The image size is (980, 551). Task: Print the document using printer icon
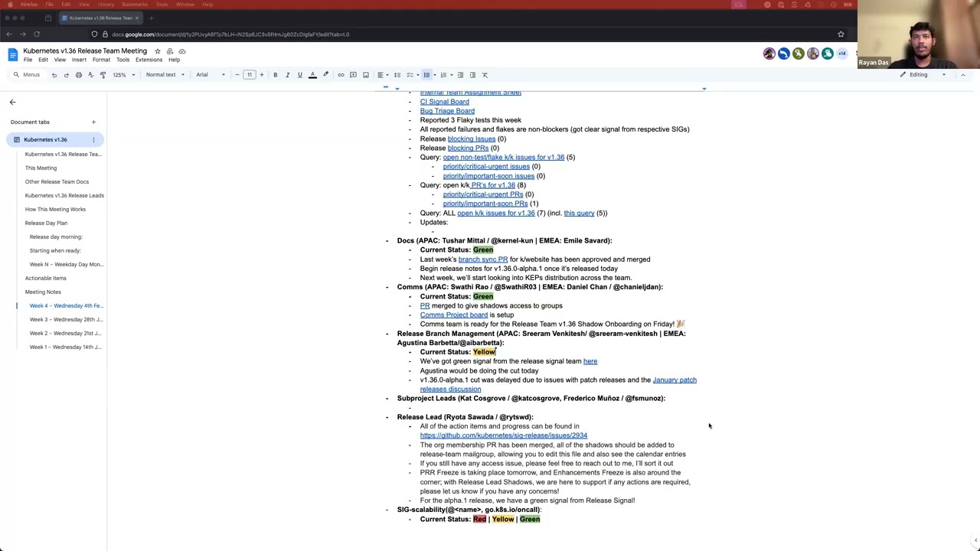pyautogui.click(x=78, y=75)
